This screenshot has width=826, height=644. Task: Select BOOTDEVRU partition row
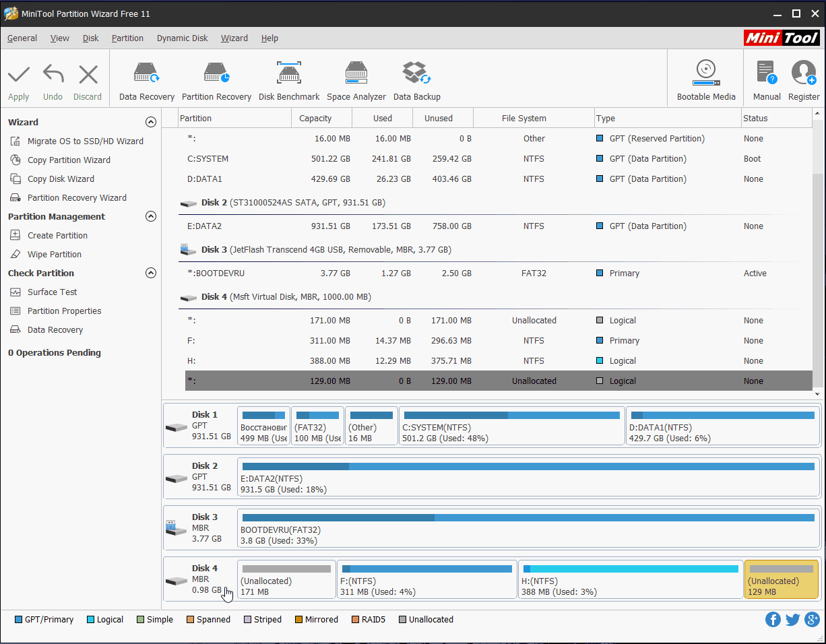(x=498, y=273)
